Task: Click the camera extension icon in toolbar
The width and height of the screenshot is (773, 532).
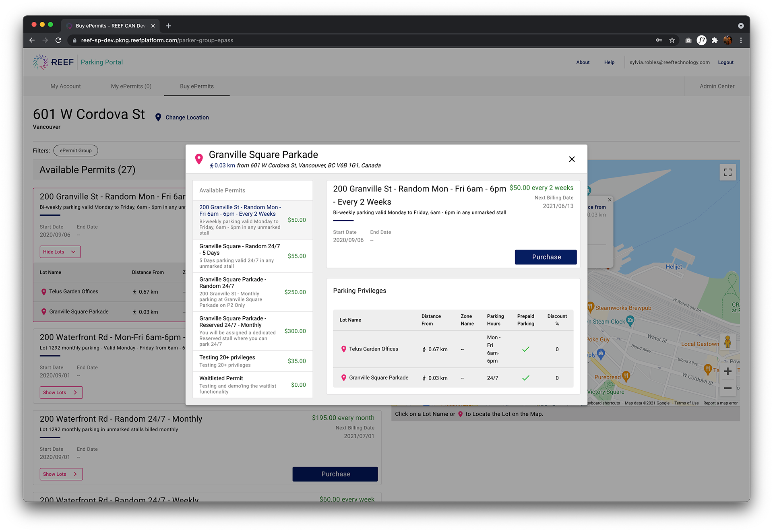Action: (x=688, y=40)
